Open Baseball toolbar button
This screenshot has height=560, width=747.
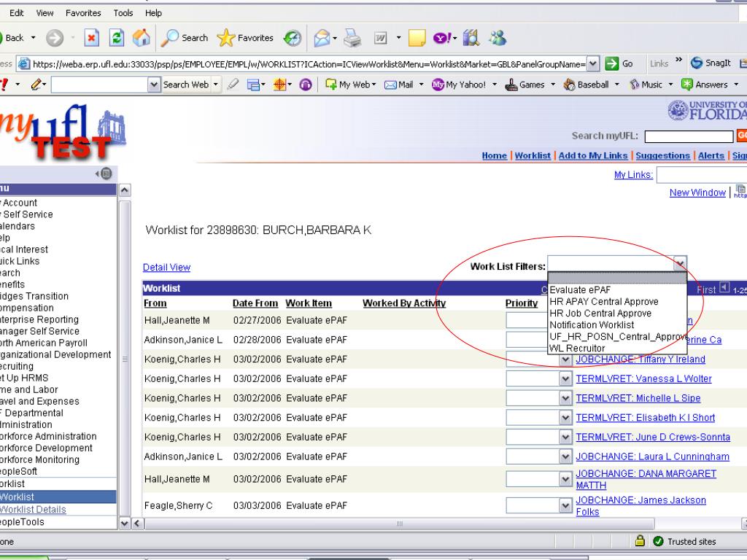(587, 85)
